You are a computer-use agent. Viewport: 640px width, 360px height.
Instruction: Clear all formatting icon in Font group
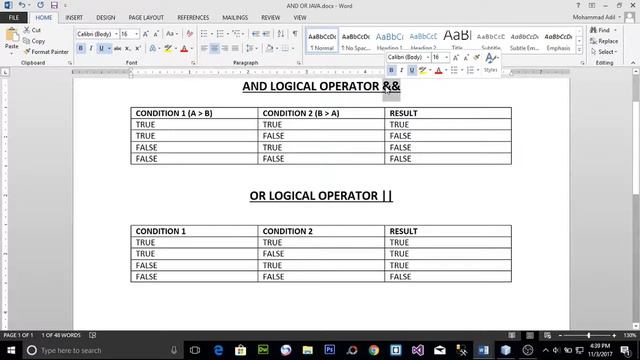(x=190, y=34)
